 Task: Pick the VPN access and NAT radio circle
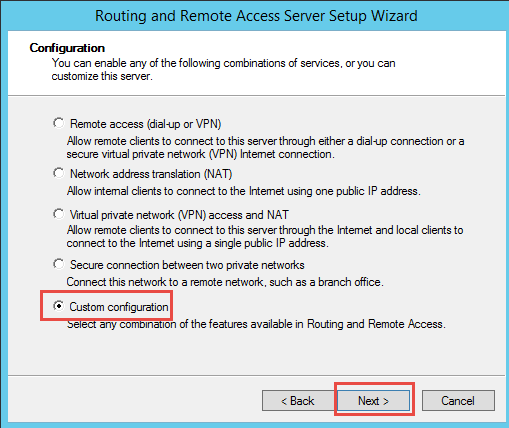pos(59,214)
